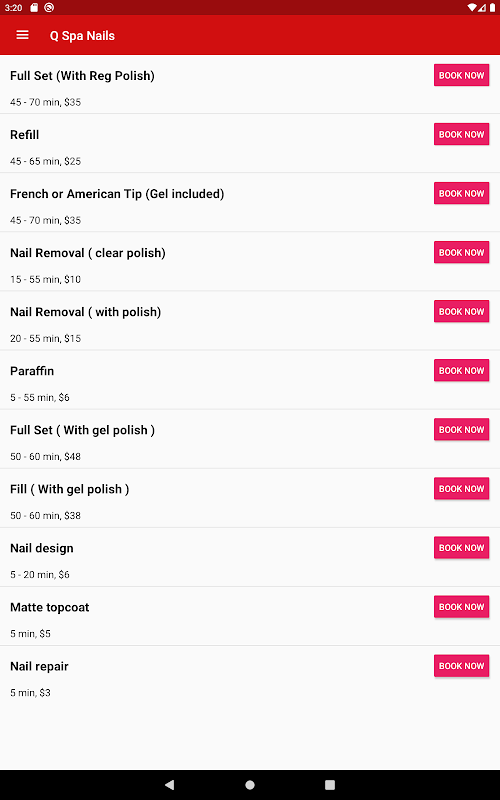Book the Refill service
Viewport: 500px width, 800px height.
pos(461,134)
